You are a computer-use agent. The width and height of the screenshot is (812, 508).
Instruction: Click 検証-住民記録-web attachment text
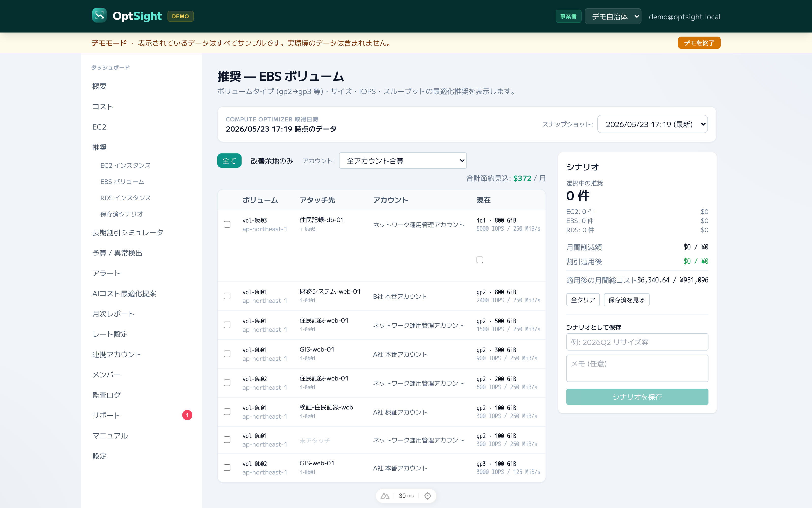326,407
